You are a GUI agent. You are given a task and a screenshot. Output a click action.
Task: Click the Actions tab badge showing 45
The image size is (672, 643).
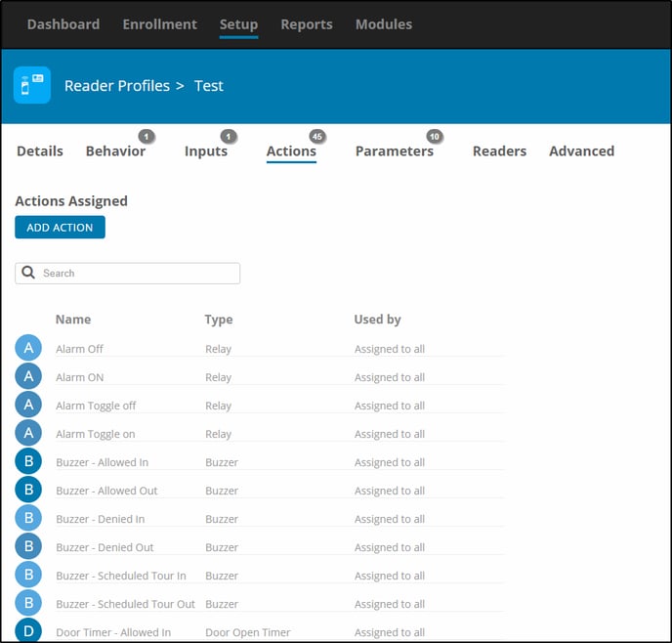coord(317,137)
